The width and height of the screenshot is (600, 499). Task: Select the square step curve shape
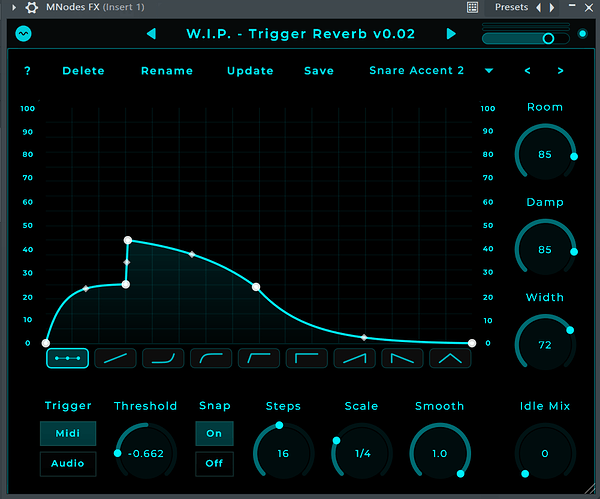coord(307,358)
